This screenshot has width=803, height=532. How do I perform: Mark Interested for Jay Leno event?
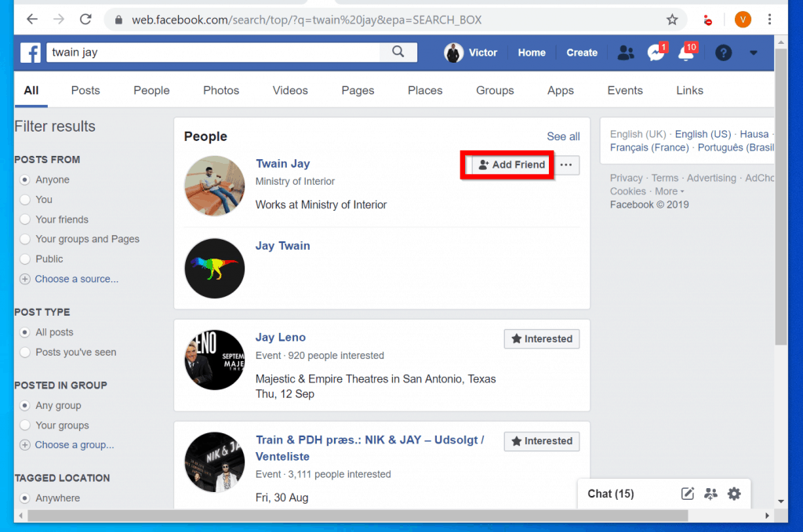coord(542,338)
